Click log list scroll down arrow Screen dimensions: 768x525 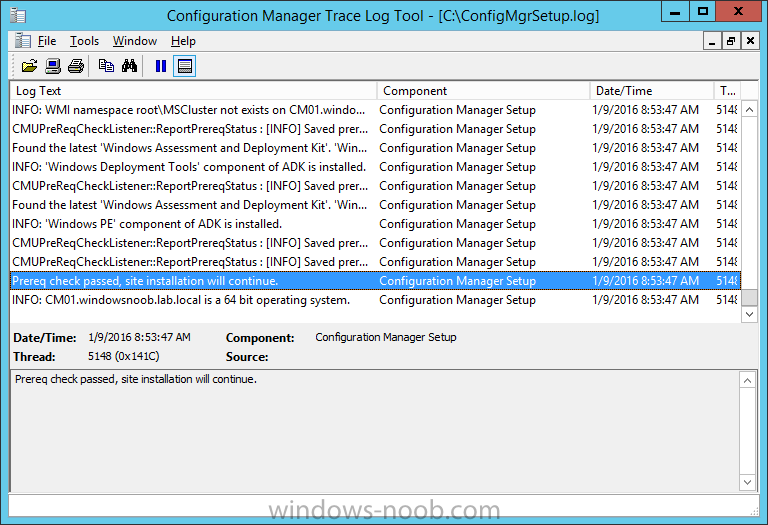point(749,314)
